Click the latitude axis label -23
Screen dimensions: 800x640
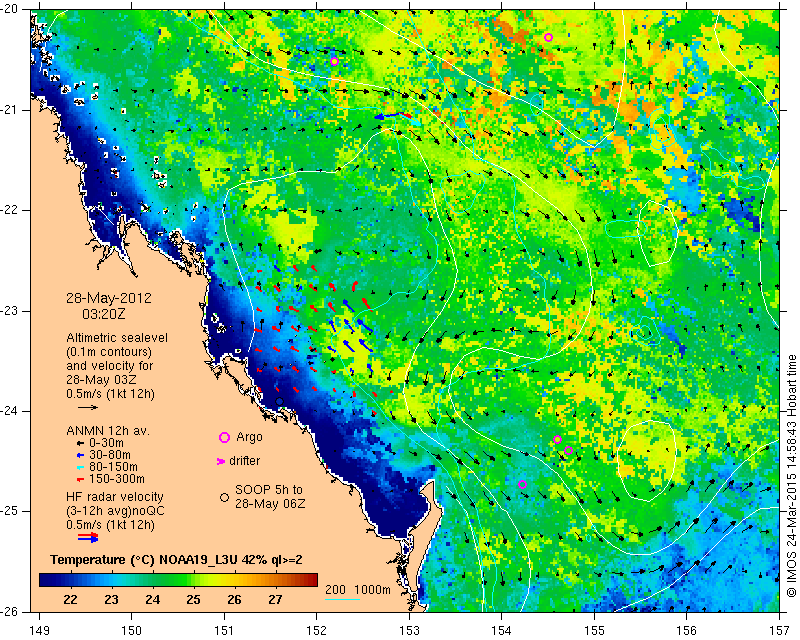tap(10, 311)
